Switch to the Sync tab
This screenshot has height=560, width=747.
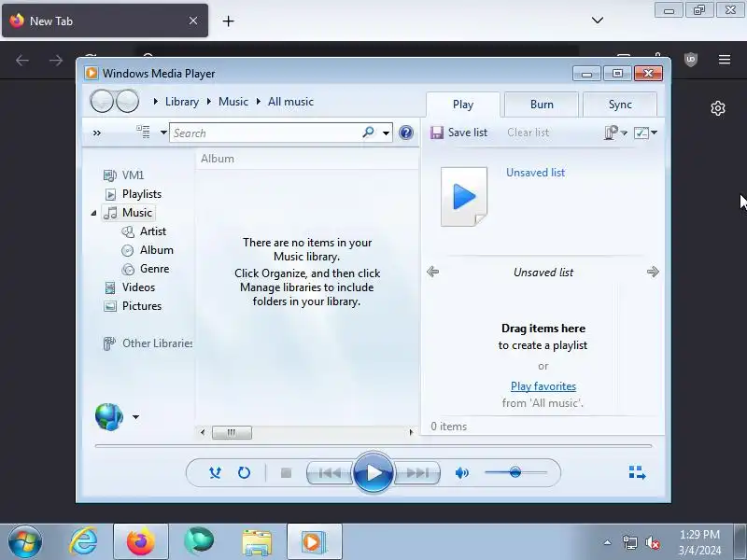point(620,105)
